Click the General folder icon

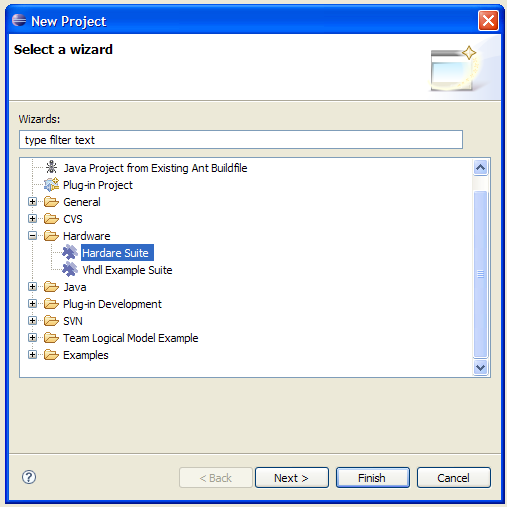(x=51, y=202)
